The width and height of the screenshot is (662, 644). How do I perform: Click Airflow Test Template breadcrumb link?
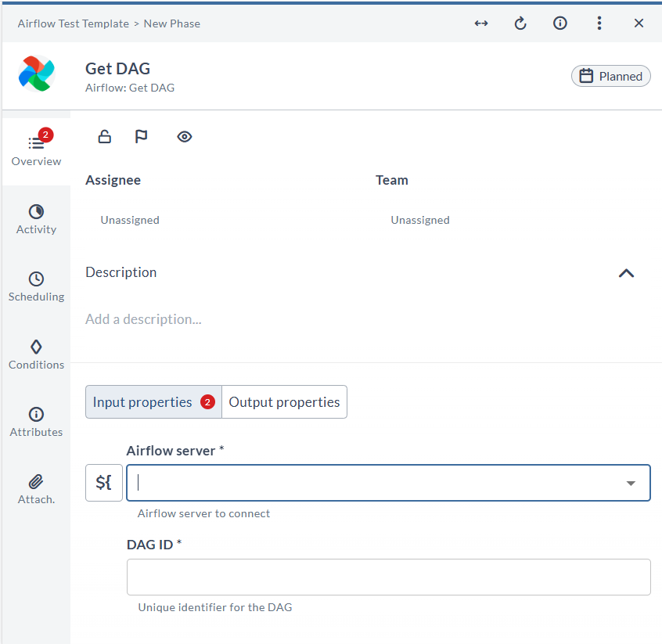point(74,23)
